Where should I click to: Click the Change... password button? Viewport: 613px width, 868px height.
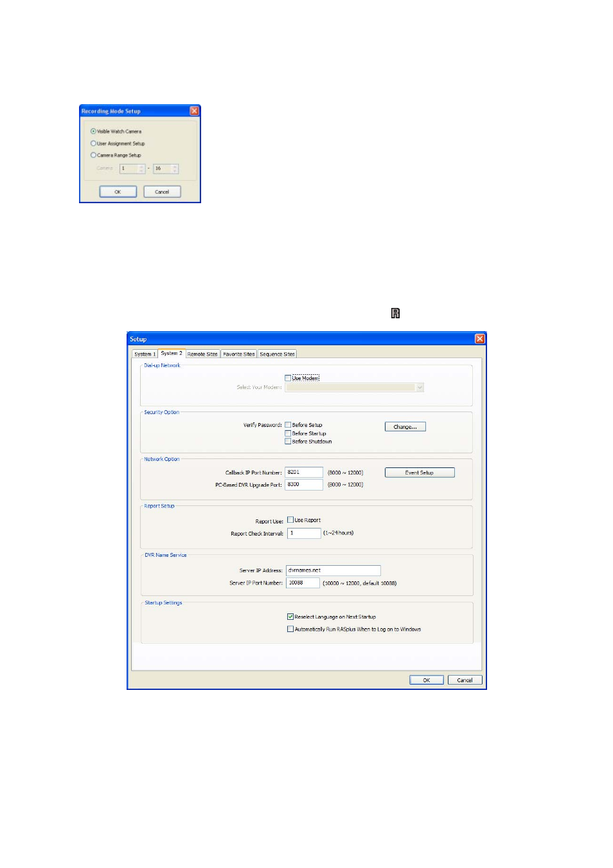[x=405, y=427]
